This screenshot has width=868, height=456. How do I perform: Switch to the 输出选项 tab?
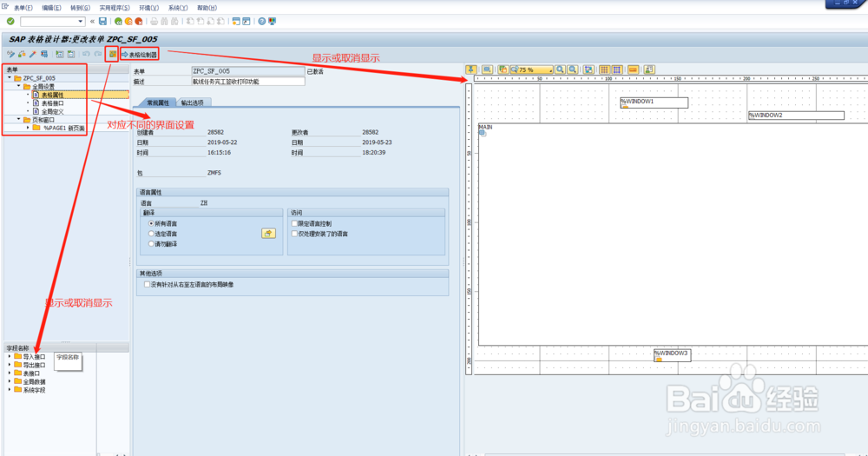[x=192, y=102]
